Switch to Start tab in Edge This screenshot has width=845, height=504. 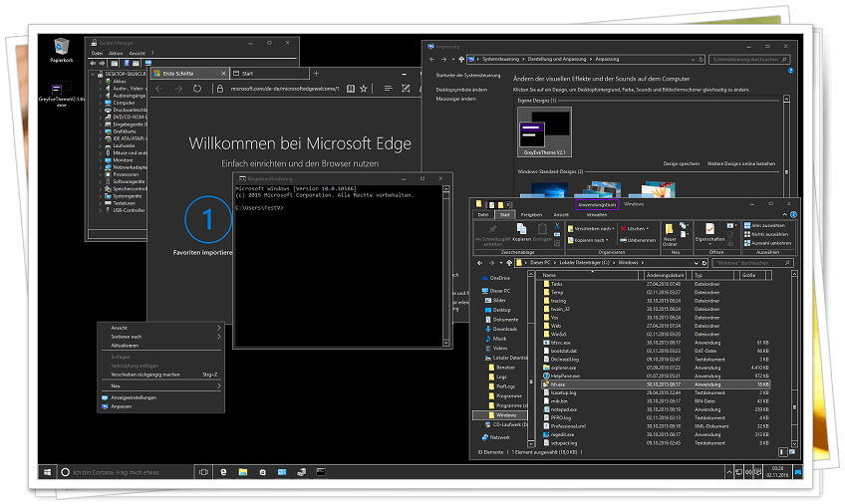pos(269,74)
